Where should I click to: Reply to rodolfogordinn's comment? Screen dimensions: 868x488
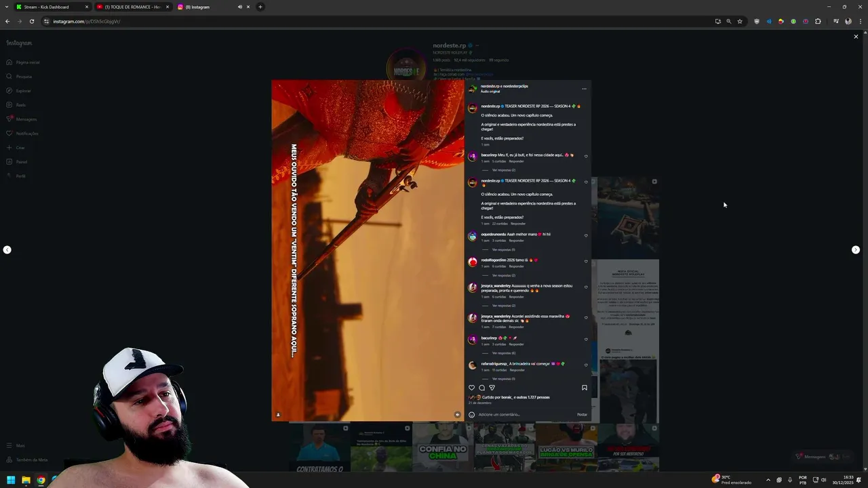point(517,266)
